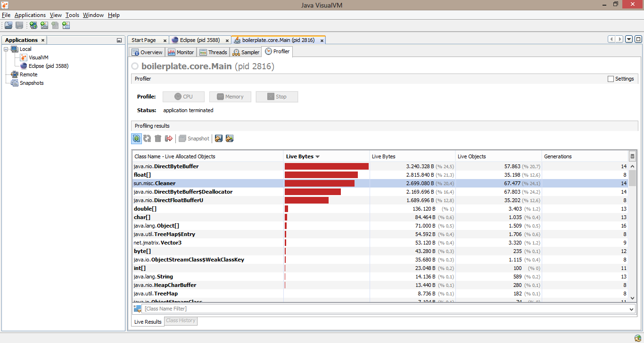Open the View menu
Viewport: 644px width, 343px height.
(x=56, y=15)
